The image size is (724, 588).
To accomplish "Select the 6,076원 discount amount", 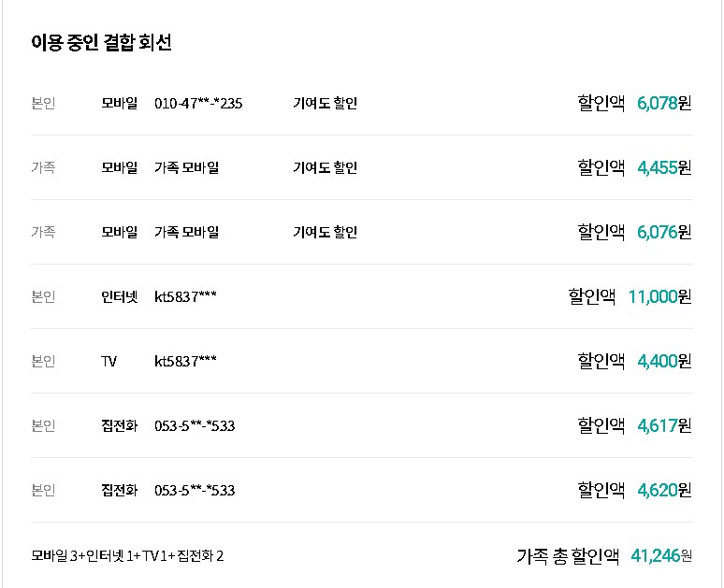I will [x=663, y=232].
